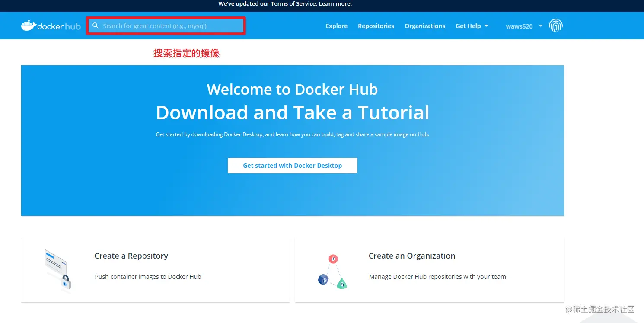
Task: Click the waws520 username
Action: click(519, 26)
